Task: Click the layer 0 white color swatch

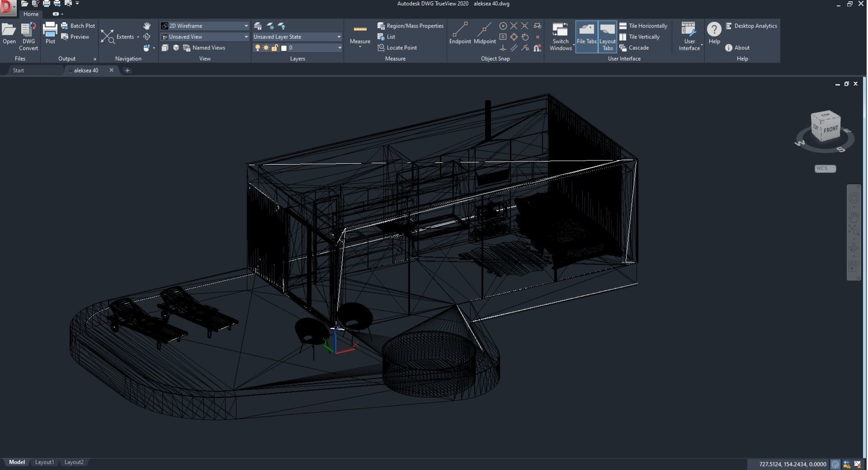Action: (284, 48)
